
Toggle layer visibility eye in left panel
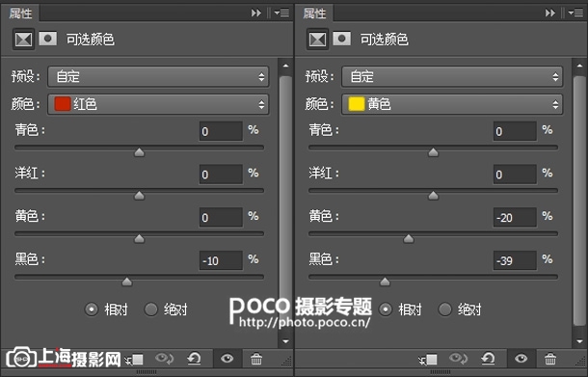point(227,359)
